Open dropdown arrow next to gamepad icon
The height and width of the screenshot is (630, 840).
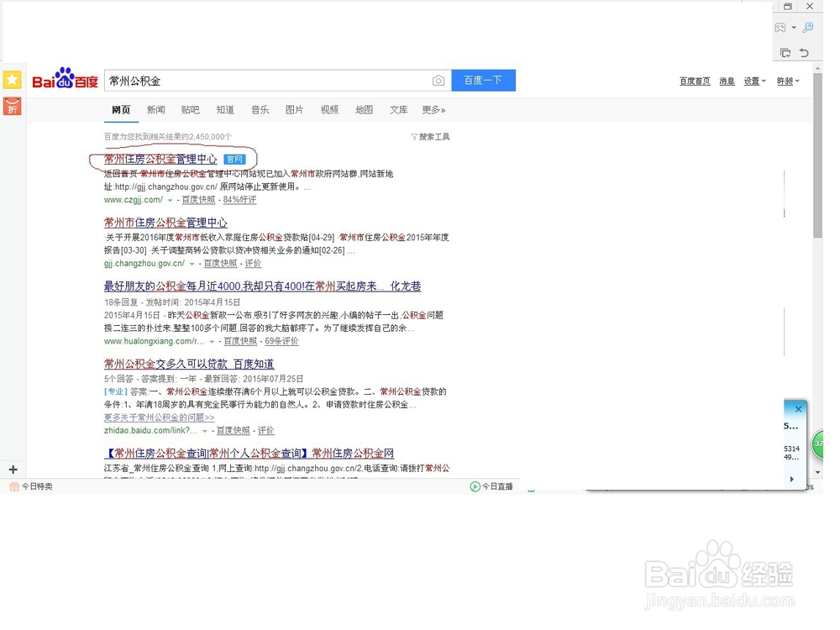(x=794, y=28)
